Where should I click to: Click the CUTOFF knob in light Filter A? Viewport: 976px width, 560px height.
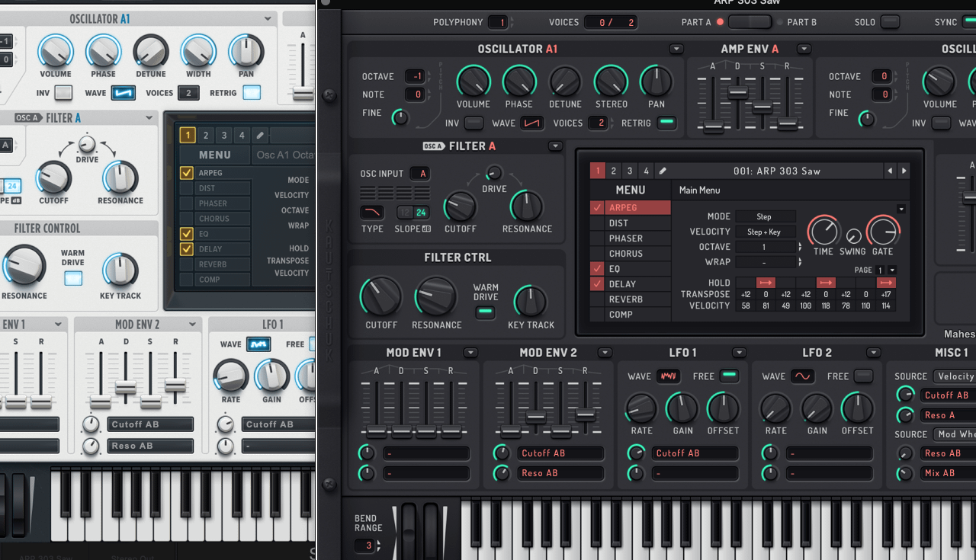(53, 178)
